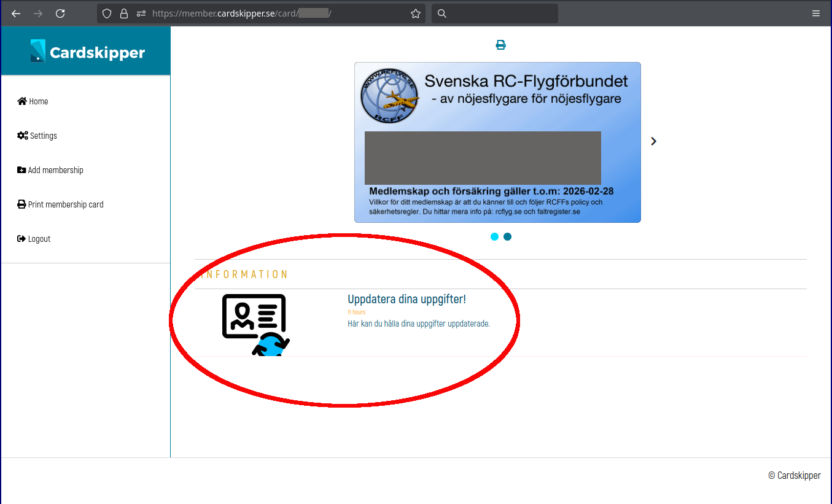Click the membership validity date line on card

coord(491,192)
